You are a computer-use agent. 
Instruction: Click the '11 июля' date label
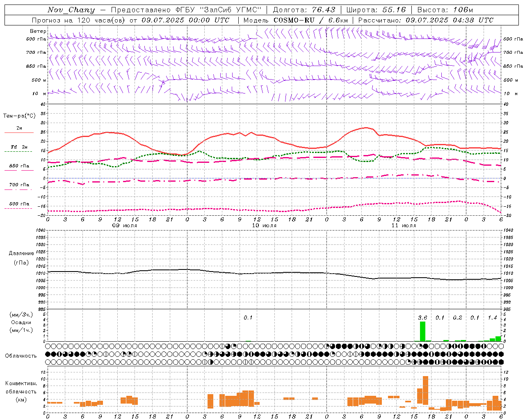tap(404, 226)
